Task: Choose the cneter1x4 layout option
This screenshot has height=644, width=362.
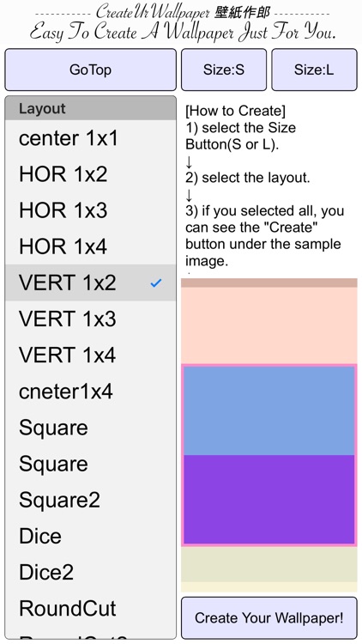Action: click(x=90, y=392)
